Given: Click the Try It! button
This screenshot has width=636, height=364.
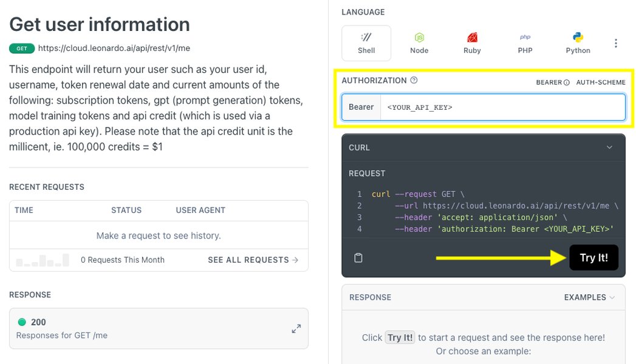Looking at the screenshot, I should (594, 257).
